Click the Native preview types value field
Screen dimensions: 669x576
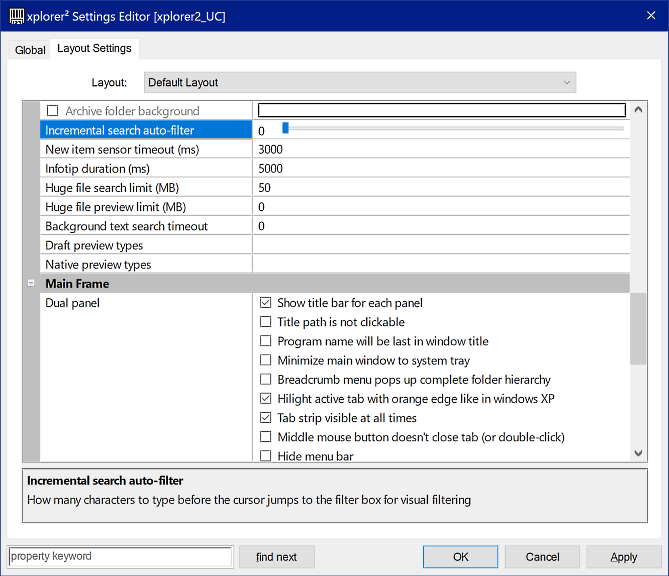[x=442, y=265]
